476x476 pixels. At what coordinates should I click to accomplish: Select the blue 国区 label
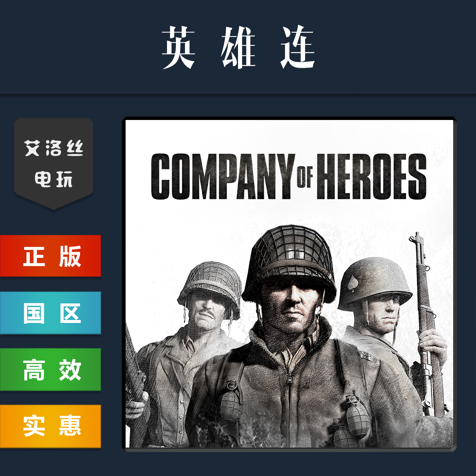point(51,313)
